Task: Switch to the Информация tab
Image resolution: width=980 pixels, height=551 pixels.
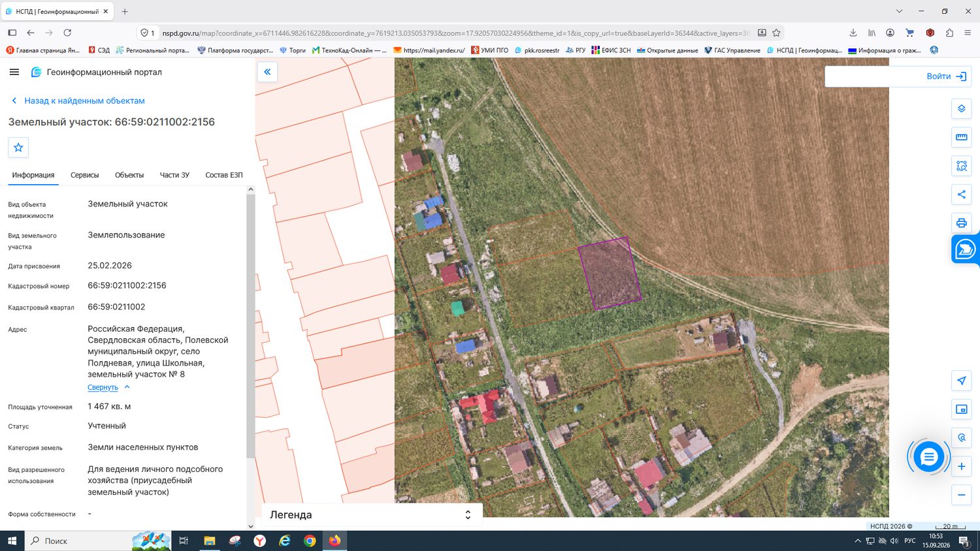Action: click(x=33, y=175)
